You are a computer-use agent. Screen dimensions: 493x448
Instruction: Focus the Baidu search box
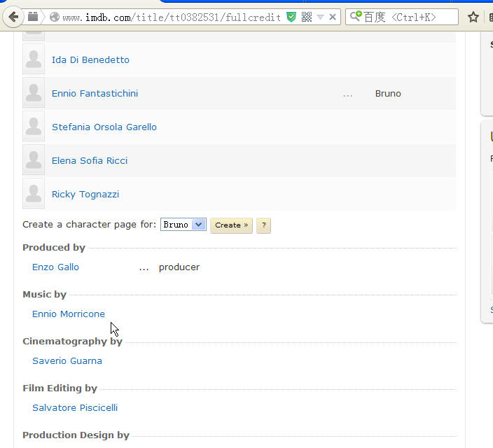[402, 17]
